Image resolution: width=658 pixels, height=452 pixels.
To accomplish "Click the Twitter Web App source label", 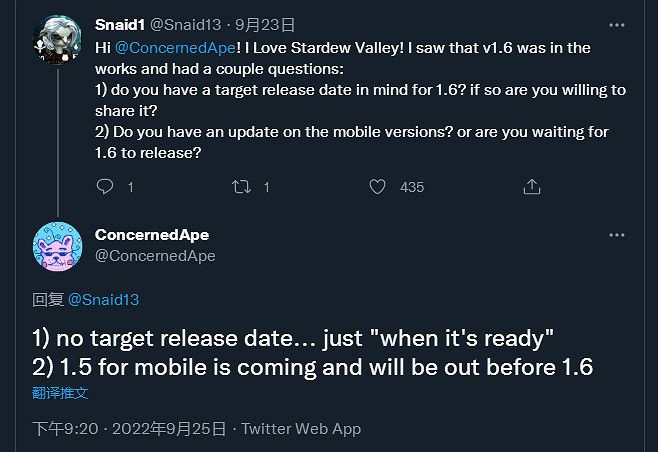I will [301, 429].
